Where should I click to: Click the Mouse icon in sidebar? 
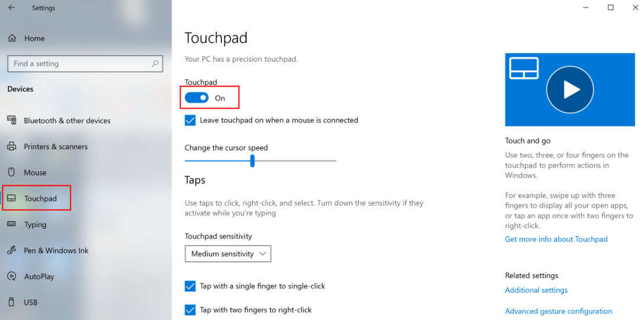[x=12, y=172]
